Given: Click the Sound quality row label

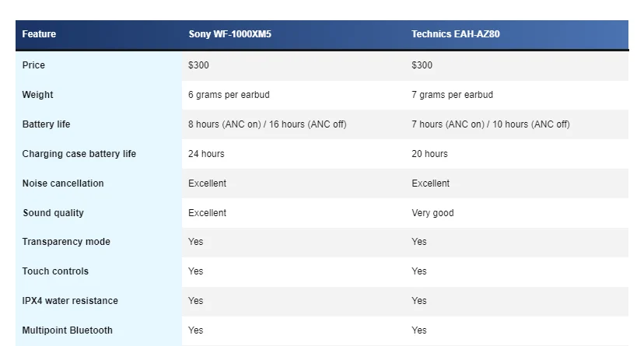Looking at the screenshot, I should (54, 213).
